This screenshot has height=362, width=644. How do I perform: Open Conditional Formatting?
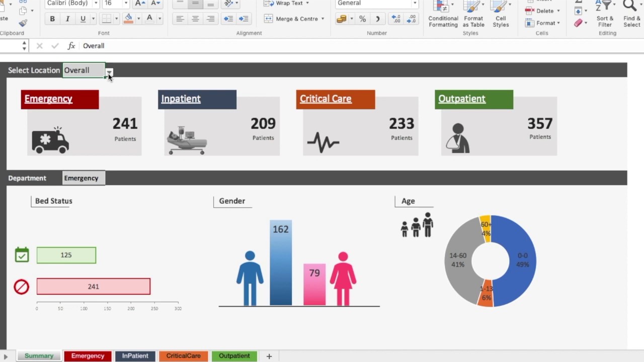tap(443, 15)
